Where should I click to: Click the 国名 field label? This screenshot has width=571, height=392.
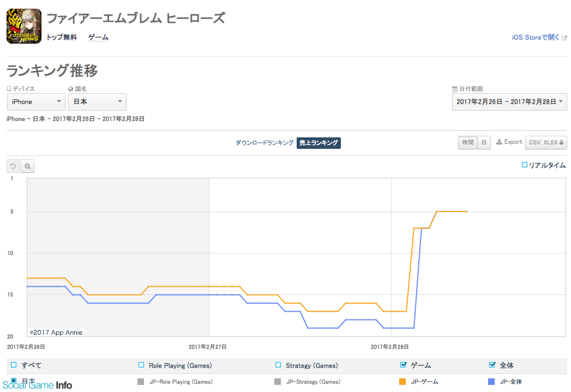[x=81, y=89]
